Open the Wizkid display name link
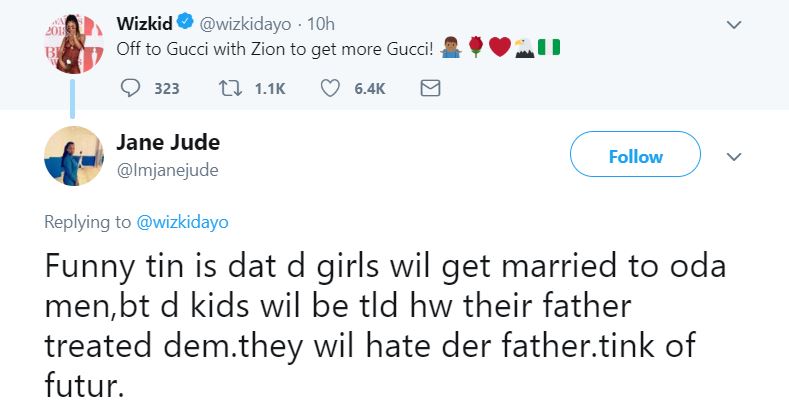This screenshot has width=789, height=408. pos(141,22)
